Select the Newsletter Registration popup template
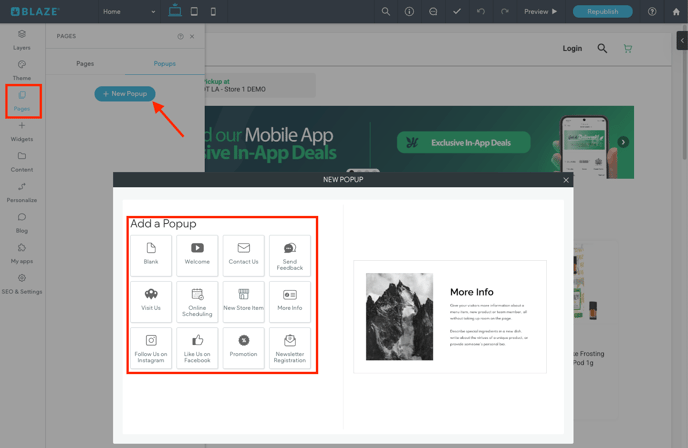The height and width of the screenshot is (448, 688). click(x=289, y=347)
